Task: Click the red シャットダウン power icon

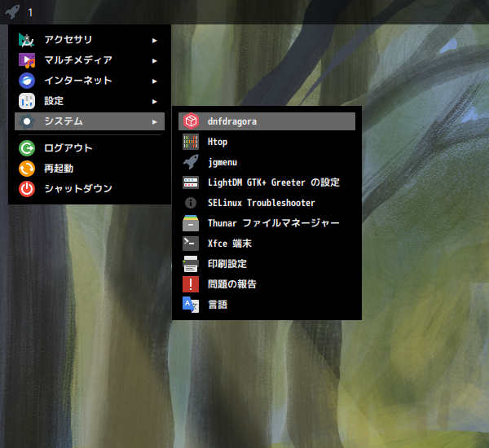Action: (x=27, y=189)
